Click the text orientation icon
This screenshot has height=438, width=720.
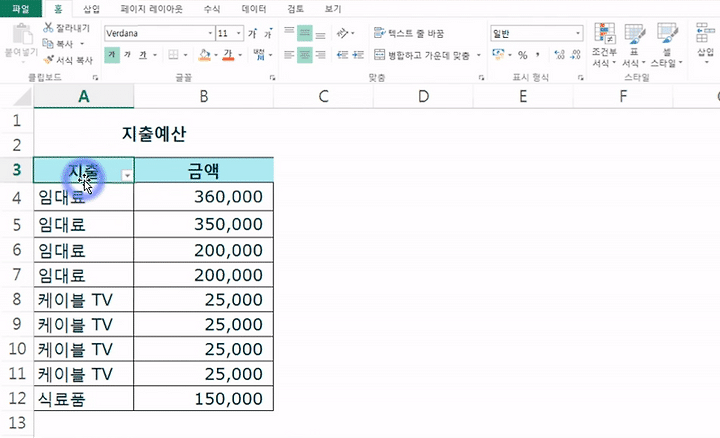coord(343,33)
